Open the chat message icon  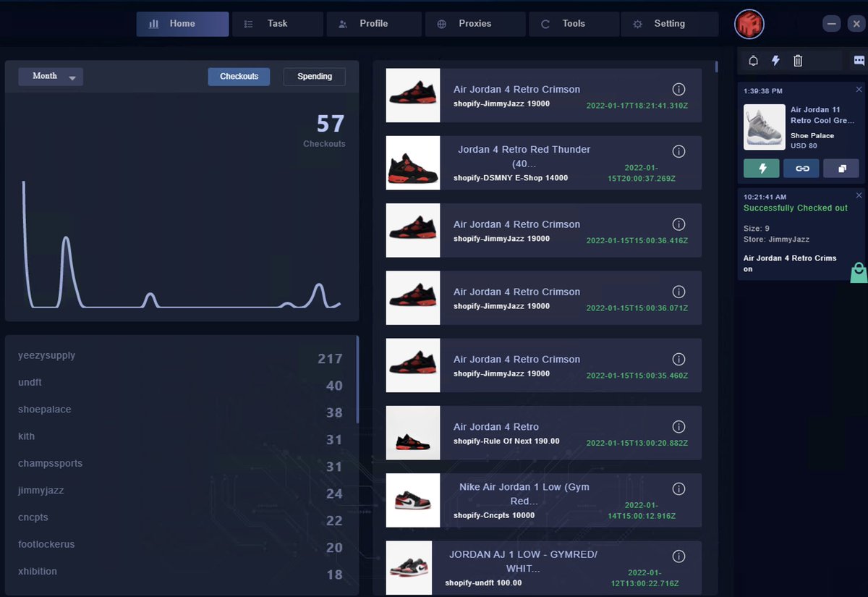click(x=859, y=61)
